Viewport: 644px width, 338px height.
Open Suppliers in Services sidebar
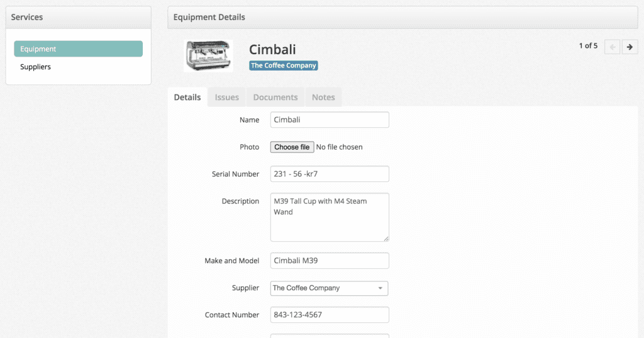(35, 67)
